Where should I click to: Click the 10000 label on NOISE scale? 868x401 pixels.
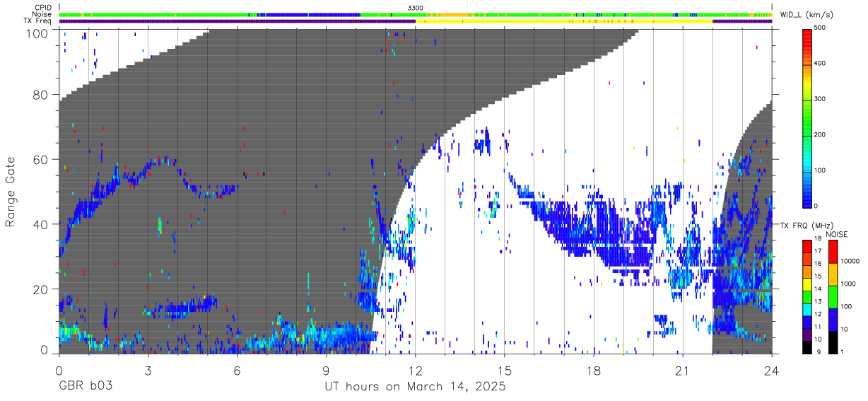click(850, 261)
